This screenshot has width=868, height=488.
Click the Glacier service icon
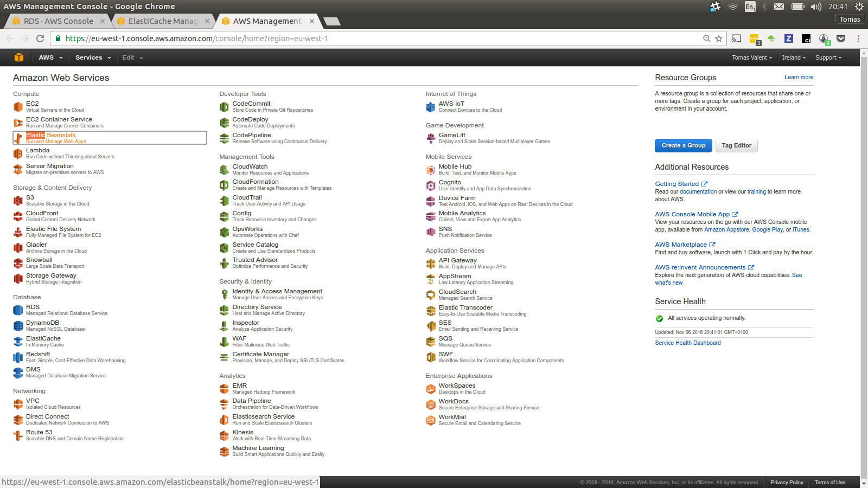tap(18, 248)
